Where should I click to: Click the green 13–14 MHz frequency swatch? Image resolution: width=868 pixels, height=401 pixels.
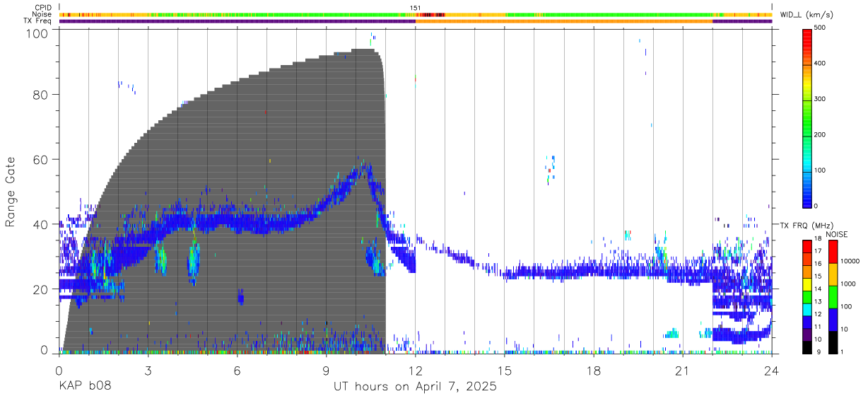tap(807, 297)
